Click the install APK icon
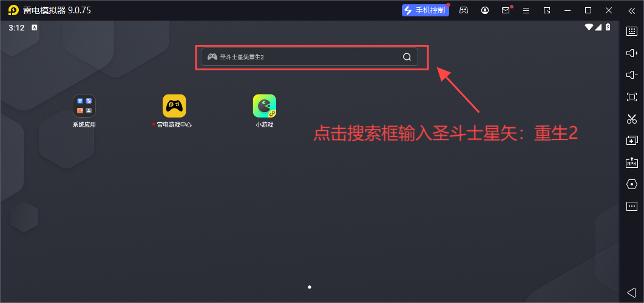Screen dimensions: 644x303 coord(631,162)
